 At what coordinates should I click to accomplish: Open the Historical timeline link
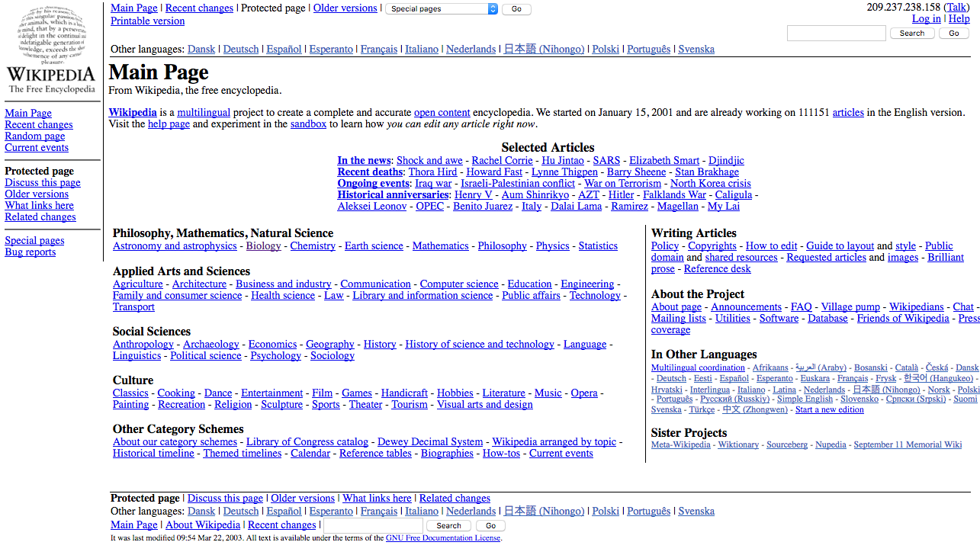(x=153, y=453)
